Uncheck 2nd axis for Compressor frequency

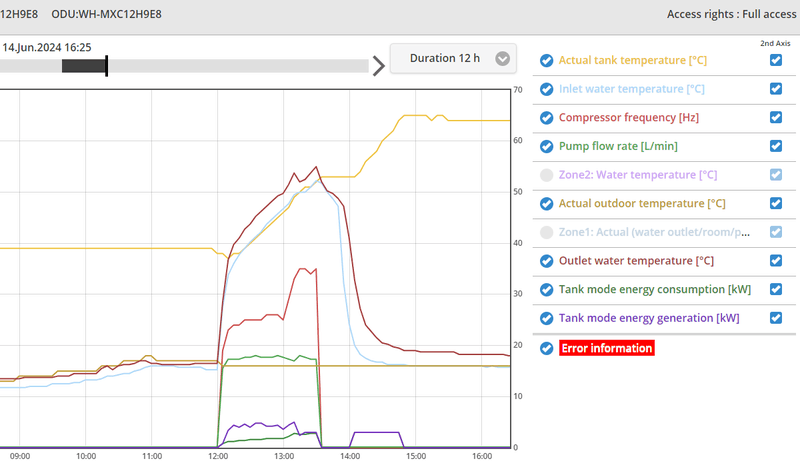pos(776,118)
